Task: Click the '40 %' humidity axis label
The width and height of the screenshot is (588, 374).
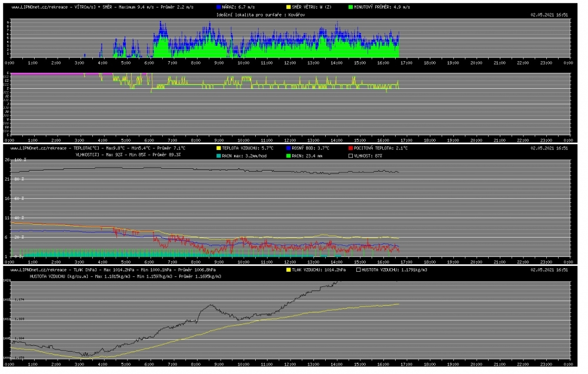Action: (19, 218)
